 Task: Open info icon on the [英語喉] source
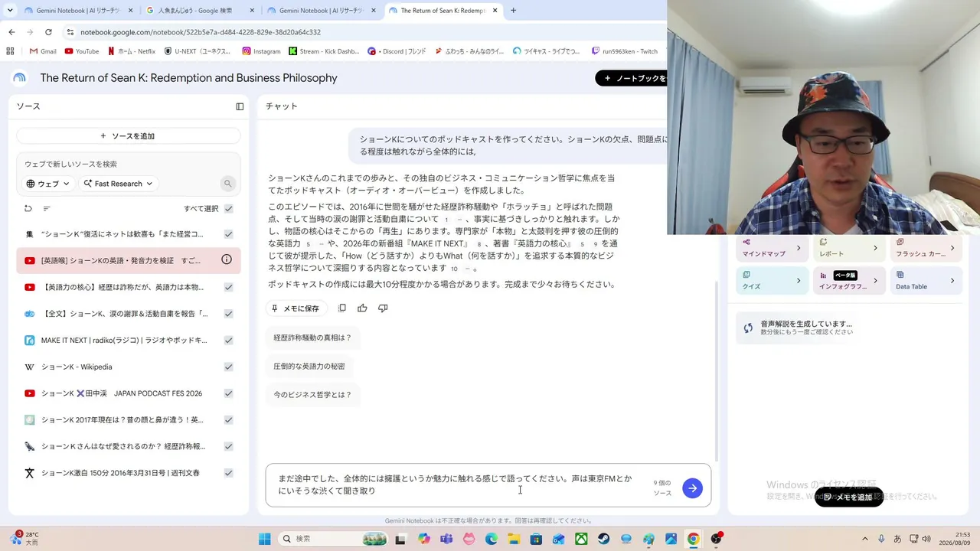[227, 259]
